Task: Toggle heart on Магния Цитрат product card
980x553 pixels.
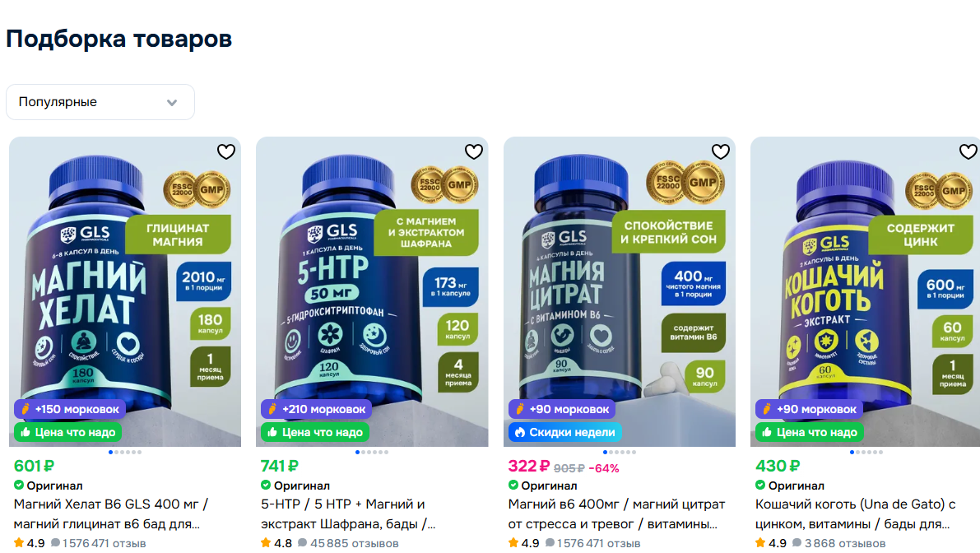Action: [721, 151]
